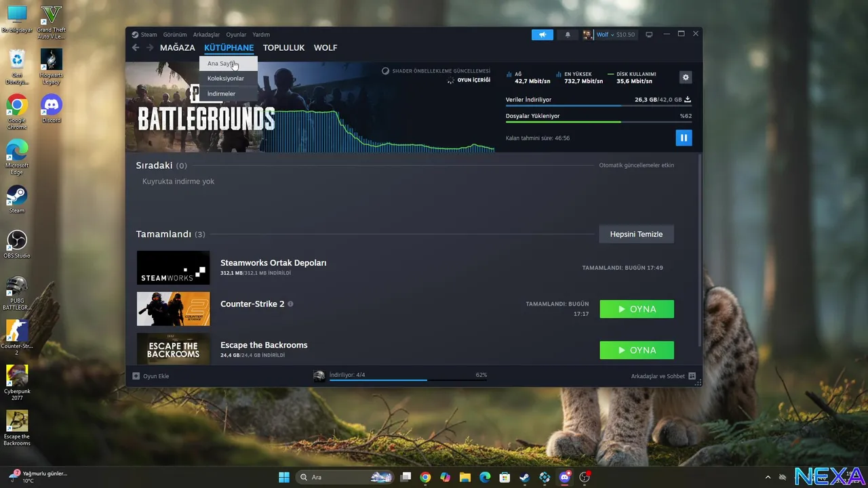Viewport: 868px width, 488px height.
Task: Click Hepsini Temizle button
Action: pos(636,234)
